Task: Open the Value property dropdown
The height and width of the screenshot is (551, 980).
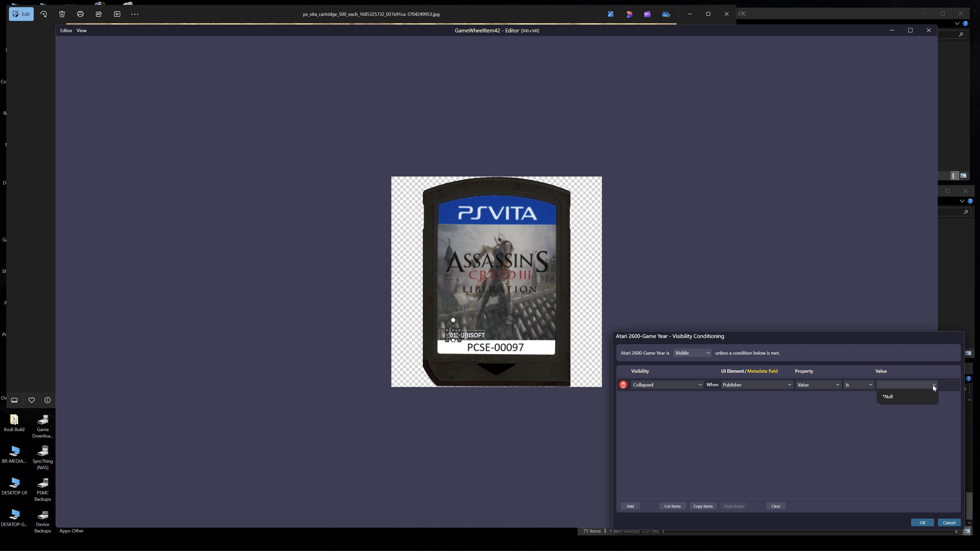Action: pyautogui.click(x=818, y=385)
